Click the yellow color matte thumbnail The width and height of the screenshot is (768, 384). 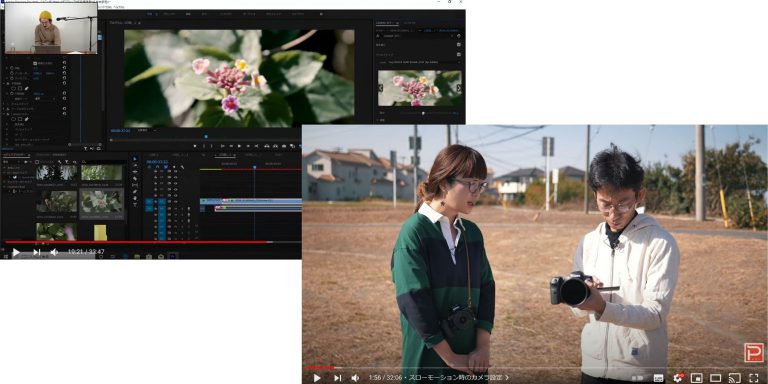point(100,232)
